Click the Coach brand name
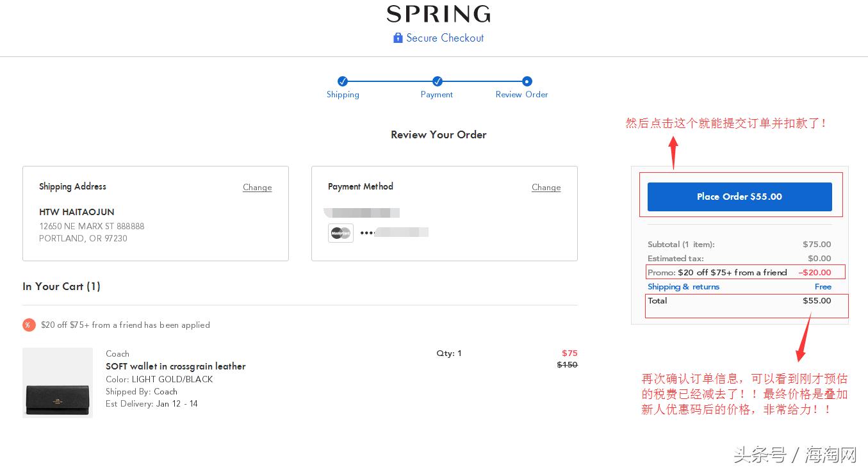The image size is (868, 470). click(x=117, y=353)
